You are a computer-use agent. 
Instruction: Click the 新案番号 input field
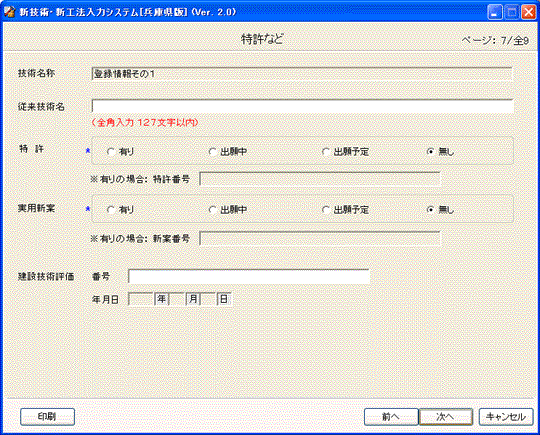pyautogui.click(x=320, y=238)
